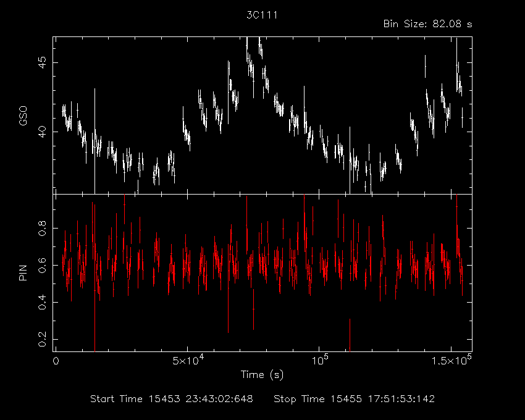Viewport: 525px width, 420px height.
Task: Click the 'Bin Size: 82.08 s' label
Action: point(427,24)
